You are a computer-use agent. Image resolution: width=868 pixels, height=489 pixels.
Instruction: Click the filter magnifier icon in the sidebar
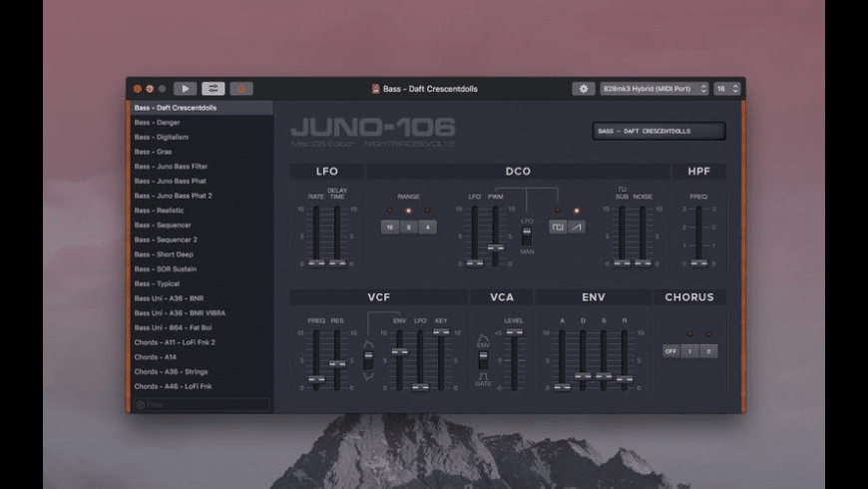(141, 405)
